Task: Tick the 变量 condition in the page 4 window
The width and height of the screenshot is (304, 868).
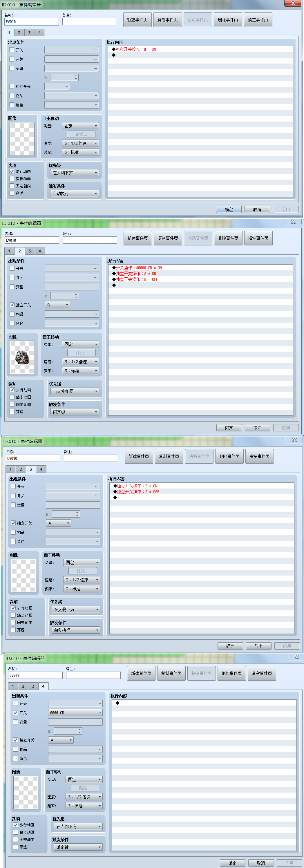Action: click(x=15, y=722)
